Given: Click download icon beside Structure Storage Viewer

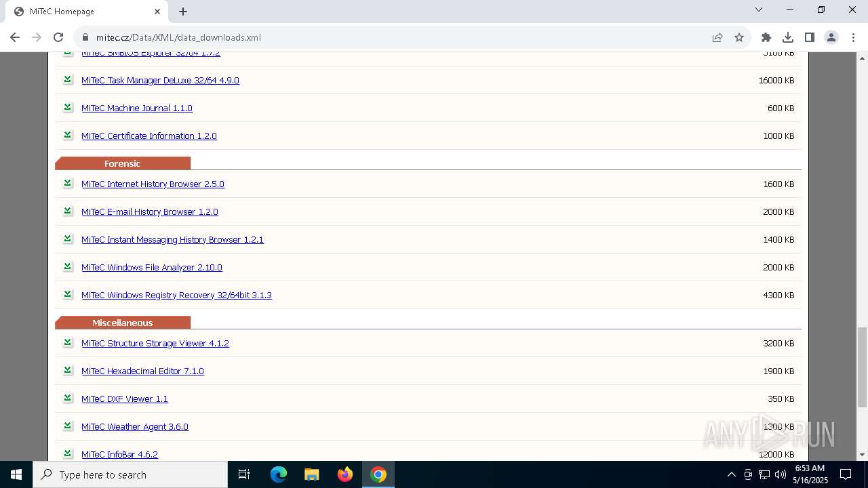Looking at the screenshot, I should pos(68,342).
